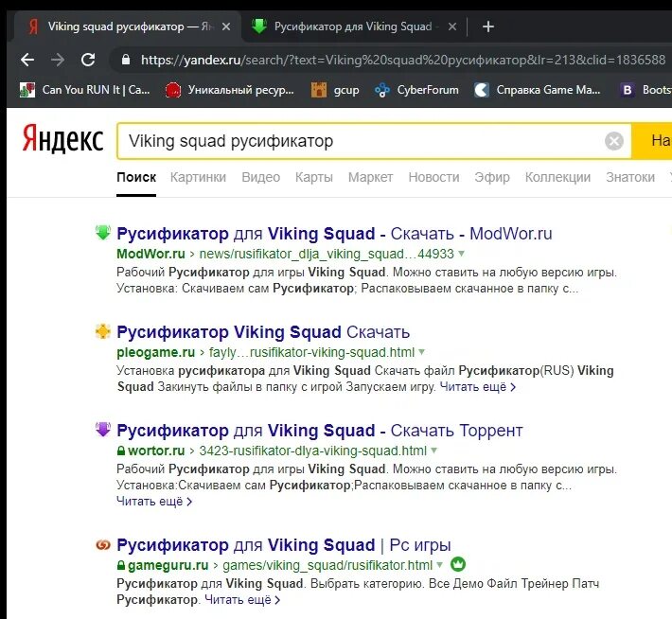Open the CyberForum bookmark
Viewport: 672px width, 619px height.
(416, 90)
